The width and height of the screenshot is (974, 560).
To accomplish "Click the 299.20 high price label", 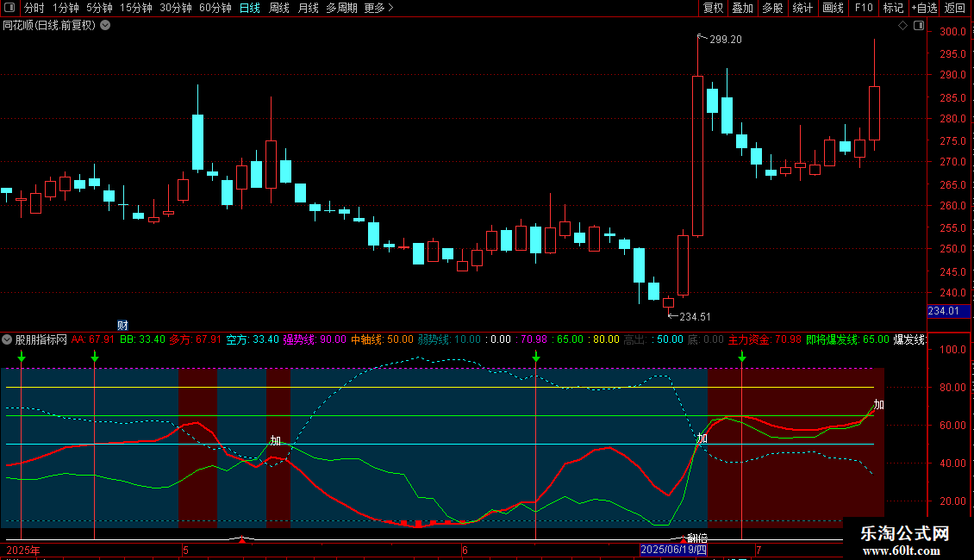I will point(726,39).
